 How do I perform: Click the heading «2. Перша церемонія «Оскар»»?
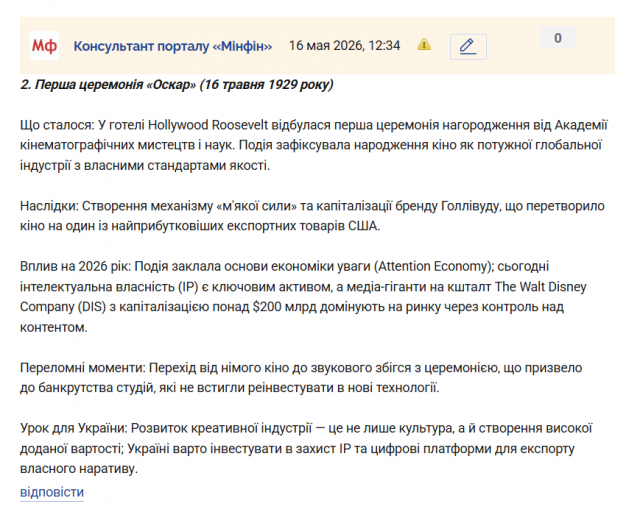coord(108,85)
